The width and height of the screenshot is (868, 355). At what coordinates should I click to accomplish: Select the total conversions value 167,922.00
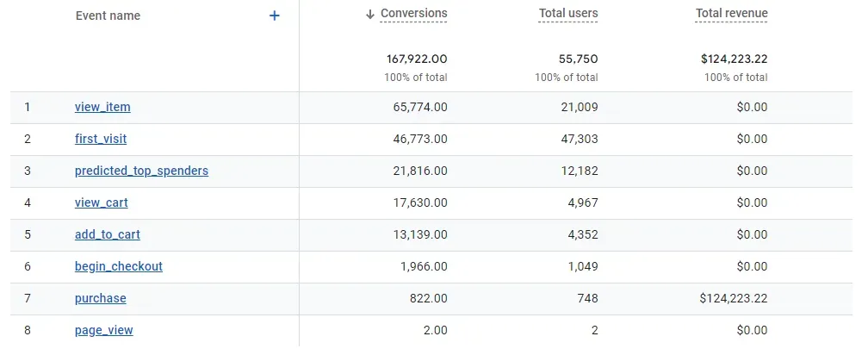coord(417,59)
